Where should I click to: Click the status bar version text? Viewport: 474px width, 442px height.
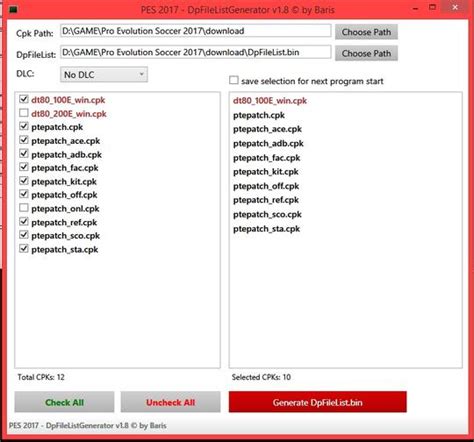[x=87, y=426]
